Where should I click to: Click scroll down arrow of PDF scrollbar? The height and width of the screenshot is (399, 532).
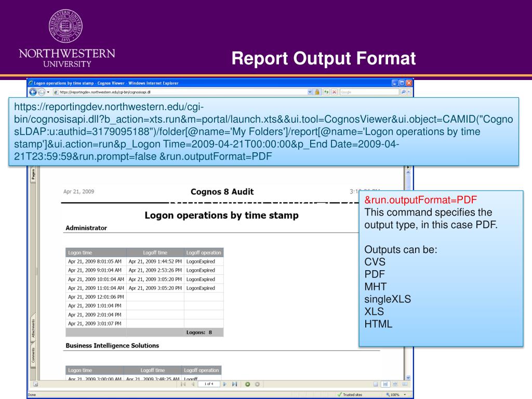pos(408,378)
